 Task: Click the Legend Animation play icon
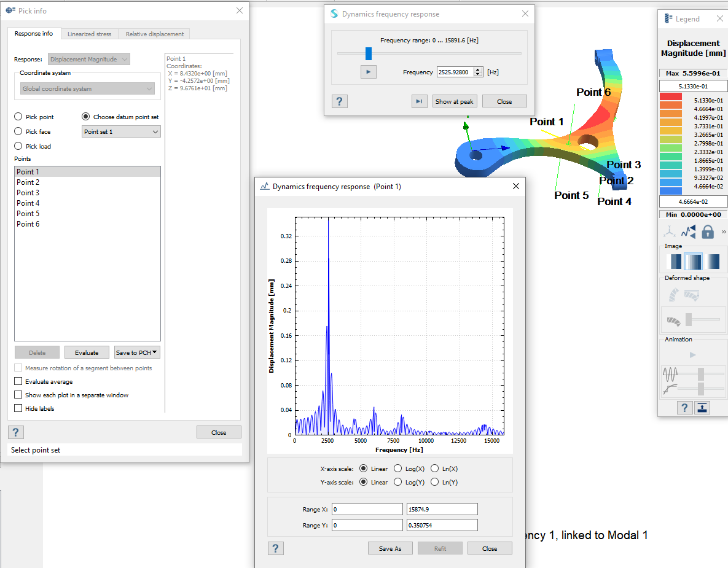click(693, 355)
